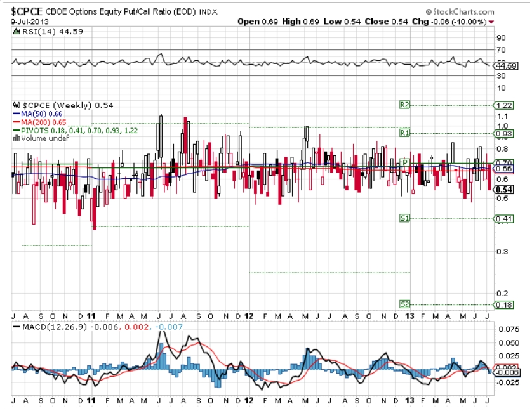
Task: Click the RSI(14) 44.59 legend label
Action: [x=53, y=32]
